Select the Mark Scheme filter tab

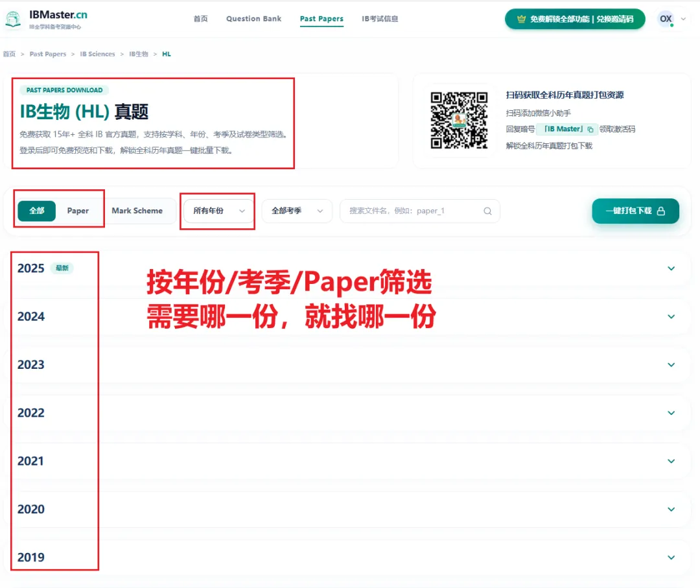(x=137, y=211)
